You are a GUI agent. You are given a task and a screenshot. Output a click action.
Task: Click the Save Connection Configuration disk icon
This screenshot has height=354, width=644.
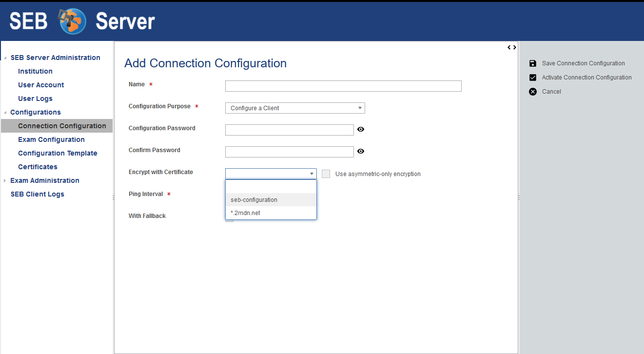(x=533, y=63)
